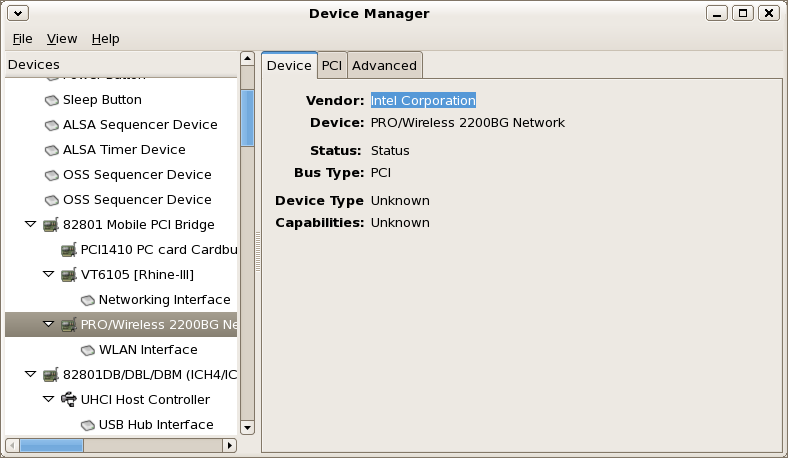Click the vertical scrollbar thumb
The image size is (788, 458).
(247, 118)
